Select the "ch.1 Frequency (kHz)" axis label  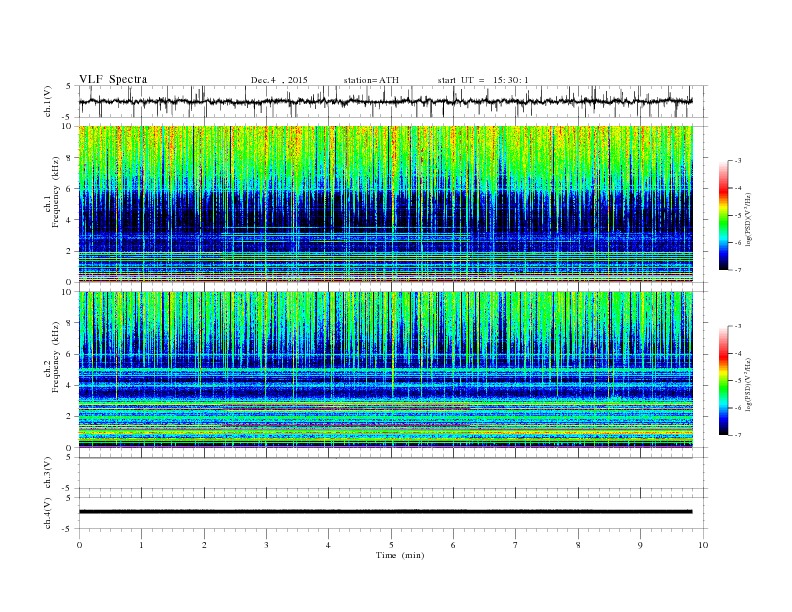[52, 192]
